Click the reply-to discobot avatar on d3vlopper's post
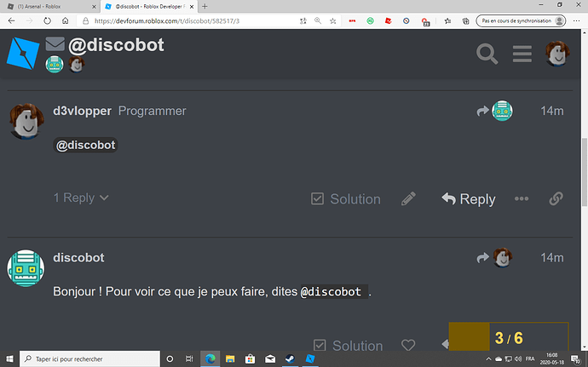The image size is (588, 367). 502,111
